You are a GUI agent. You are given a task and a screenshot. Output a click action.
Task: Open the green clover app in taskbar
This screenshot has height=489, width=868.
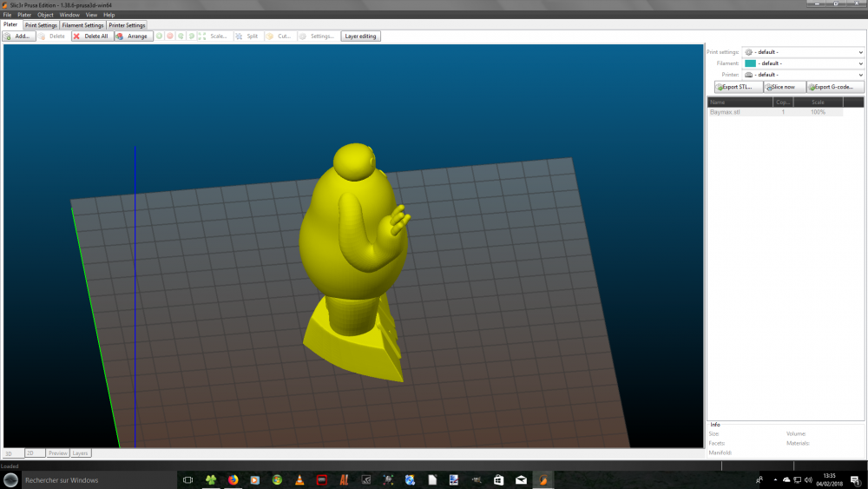pyautogui.click(x=211, y=480)
